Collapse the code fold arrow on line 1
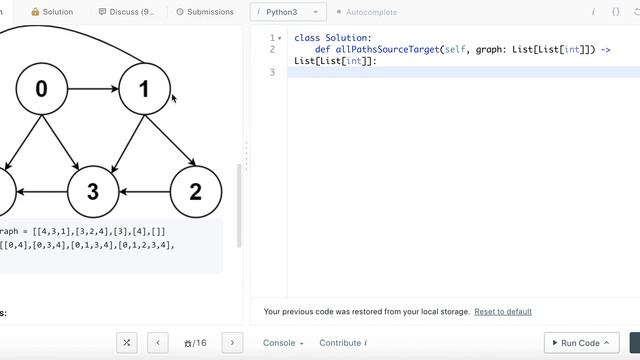This screenshot has width=640, height=360. 280,38
